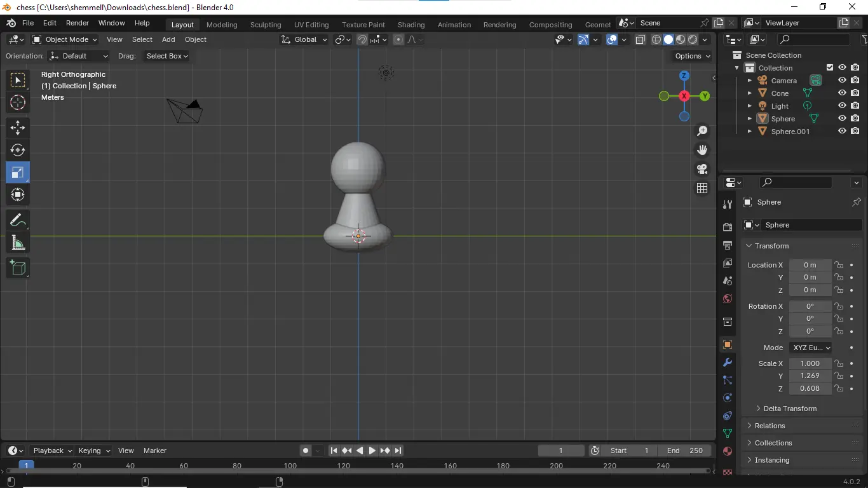Toggle camera view in viewport
Screen dimensions: 868x488
(x=702, y=169)
